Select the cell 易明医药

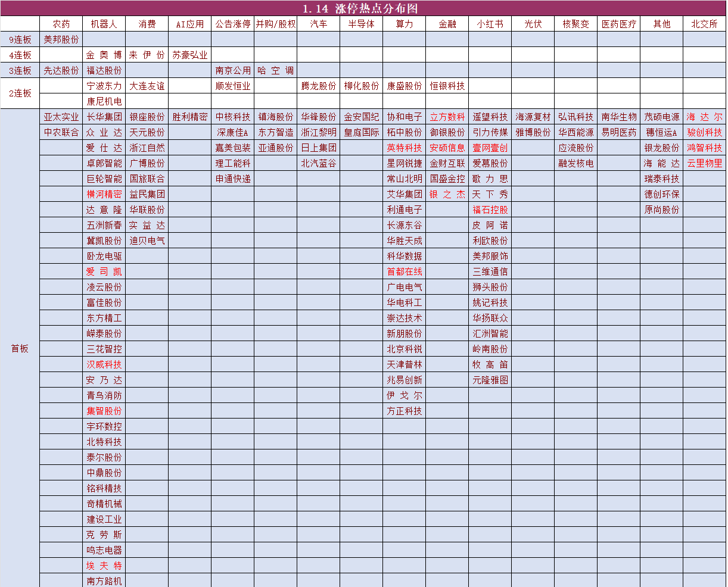(x=619, y=132)
